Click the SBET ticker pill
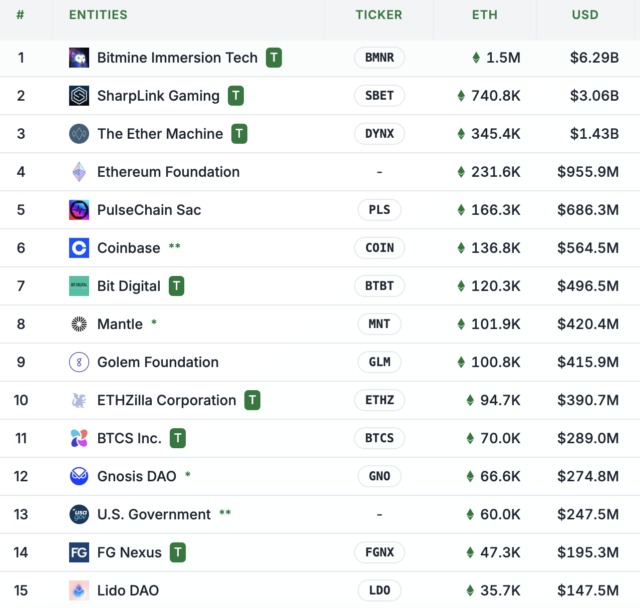The image size is (640, 608). coord(379,96)
